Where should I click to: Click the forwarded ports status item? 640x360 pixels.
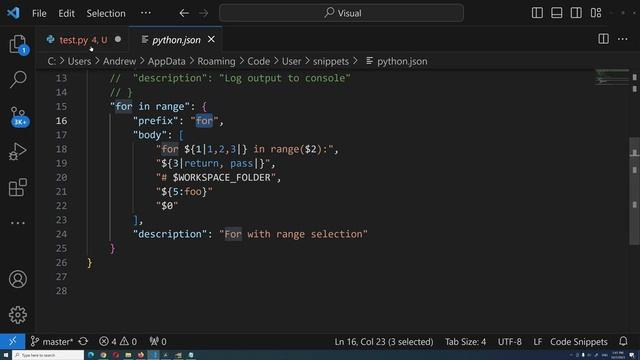click(x=158, y=341)
